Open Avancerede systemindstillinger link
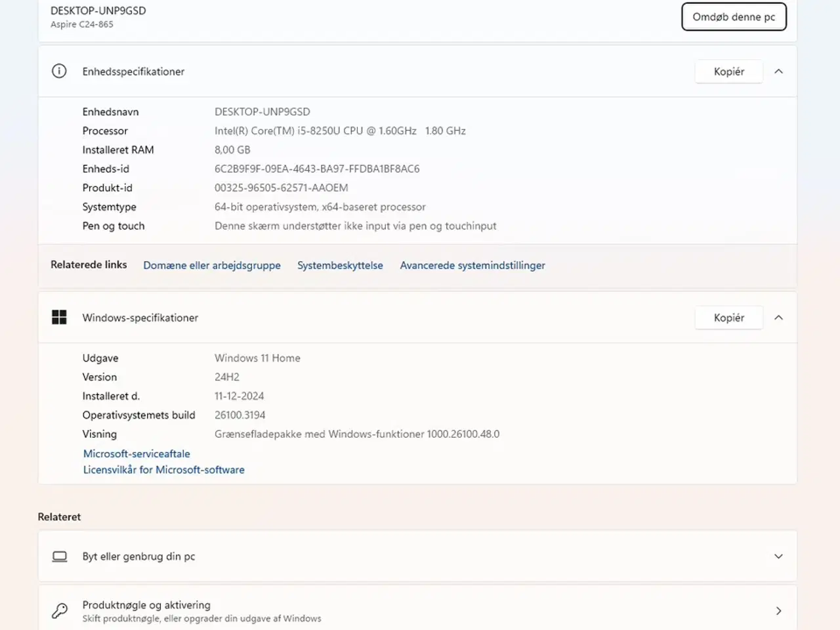Viewport: 840px width, 630px height. click(472, 265)
